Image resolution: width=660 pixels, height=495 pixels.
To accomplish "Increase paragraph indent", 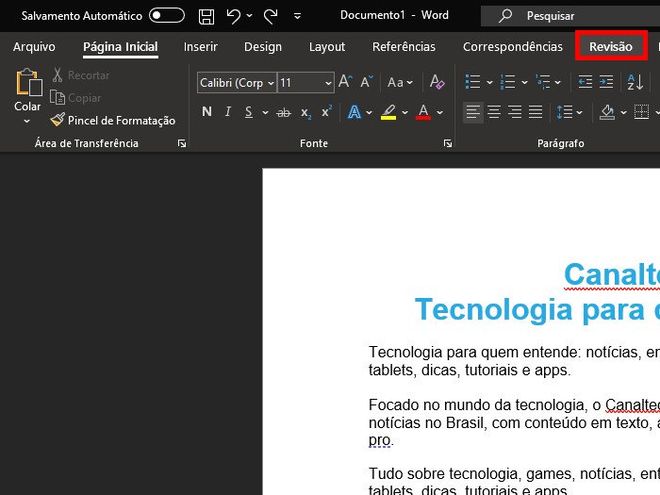I will tap(606, 82).
